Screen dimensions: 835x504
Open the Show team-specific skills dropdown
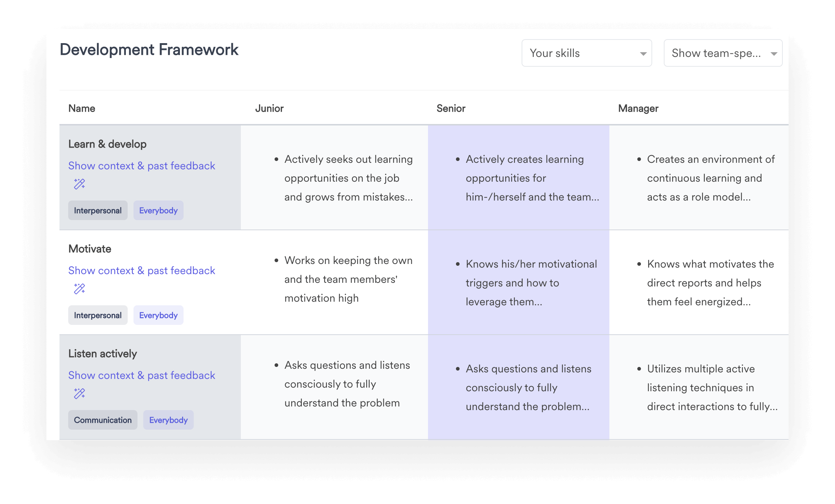723,53
